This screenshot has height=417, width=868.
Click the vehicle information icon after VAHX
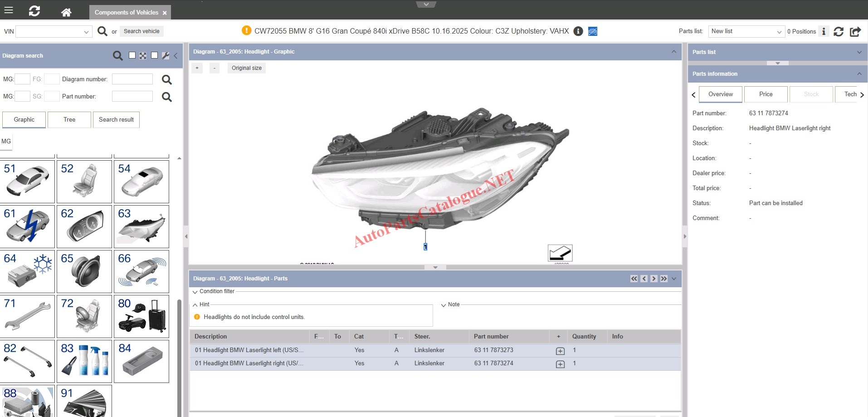(578, 31)
